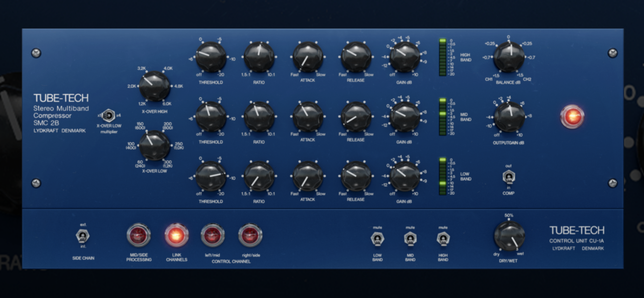
Task: Click the X-Over Low frequency knob
Action: click(154, 145)
